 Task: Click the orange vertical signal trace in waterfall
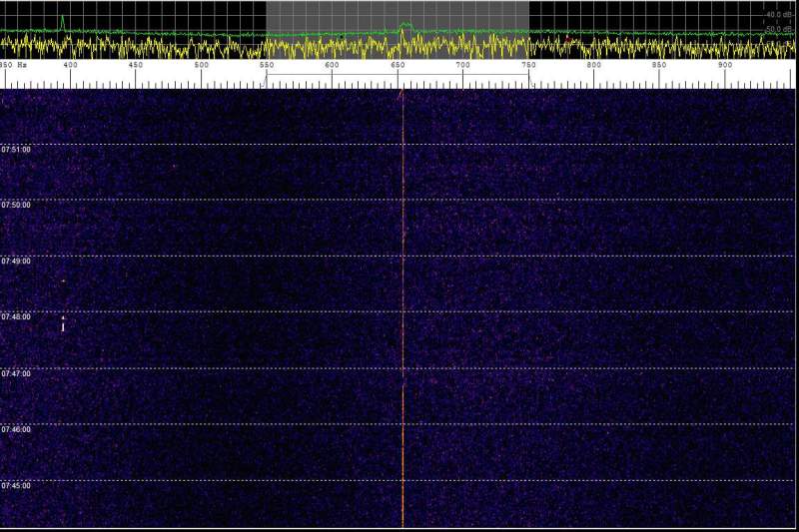[x=401, y=449]
